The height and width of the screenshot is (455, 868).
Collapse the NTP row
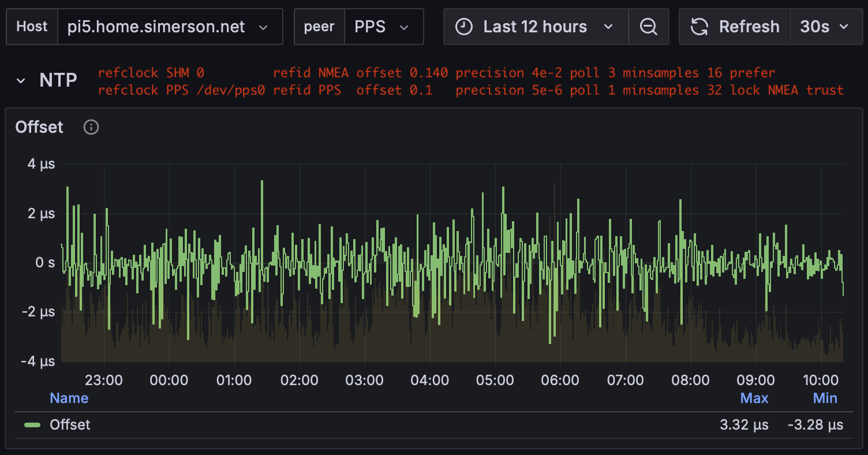21,81
